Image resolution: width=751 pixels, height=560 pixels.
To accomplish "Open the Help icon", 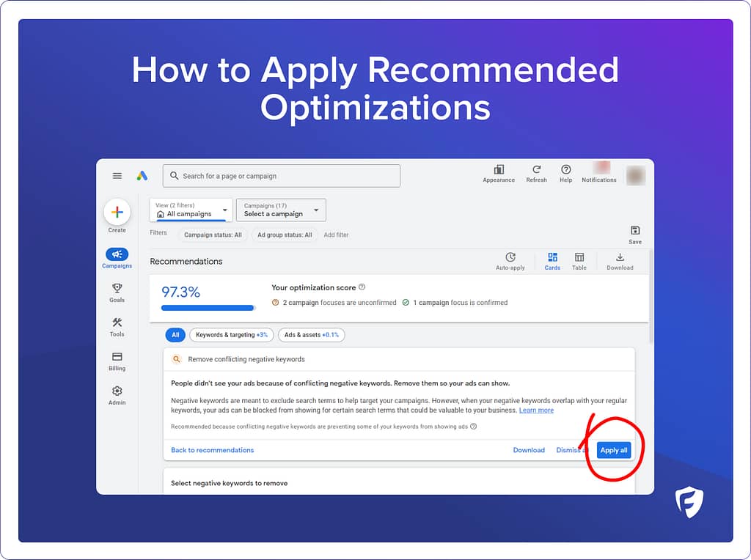I will pos(565,170).
